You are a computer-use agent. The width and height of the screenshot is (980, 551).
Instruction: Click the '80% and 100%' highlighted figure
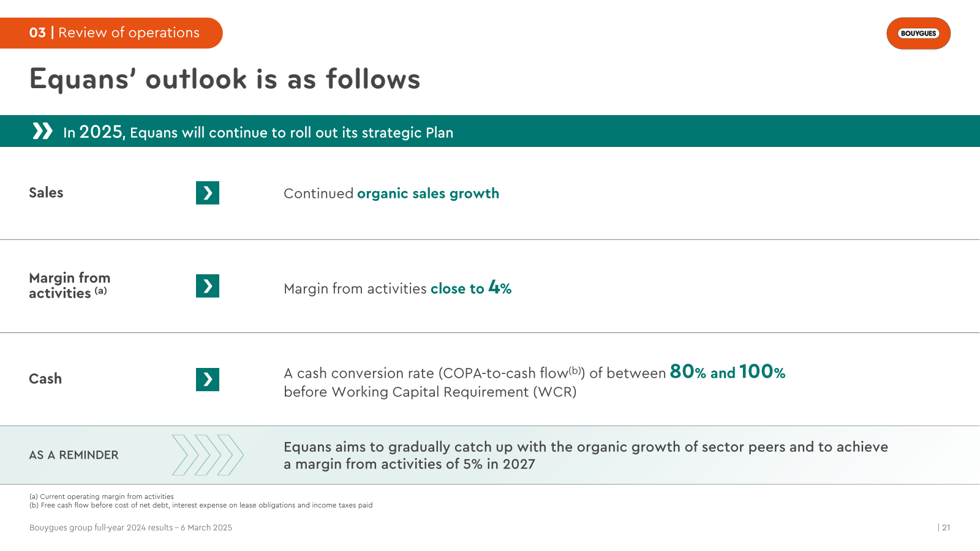click(x=728, y=372)
